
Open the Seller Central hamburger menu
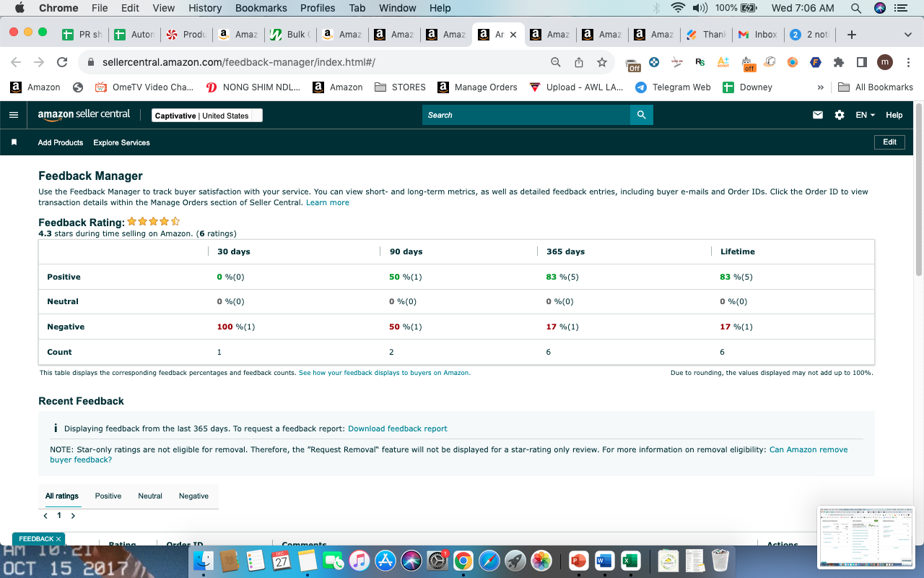(14, 115)
